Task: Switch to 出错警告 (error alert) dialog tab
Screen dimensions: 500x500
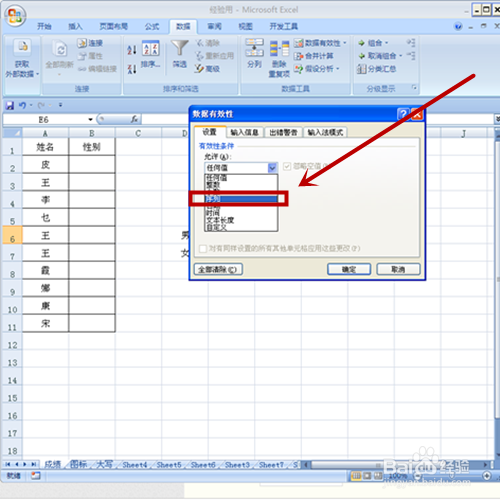Action: point(283,133)
